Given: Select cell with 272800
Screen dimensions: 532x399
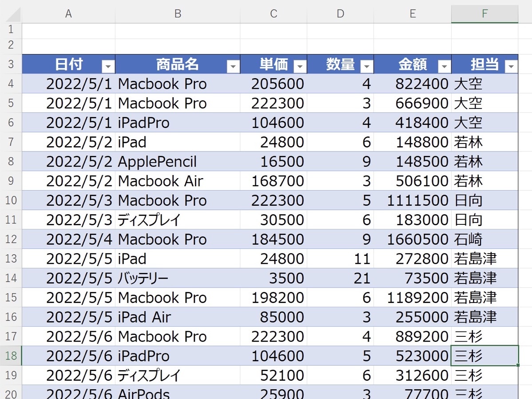Looking at the screenshot, I should (x=413, y=259).
